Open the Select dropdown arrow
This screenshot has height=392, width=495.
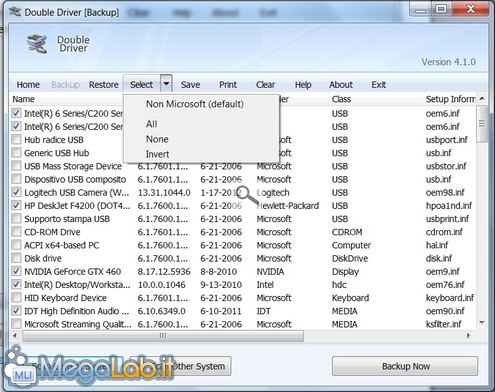click(166, 84)
